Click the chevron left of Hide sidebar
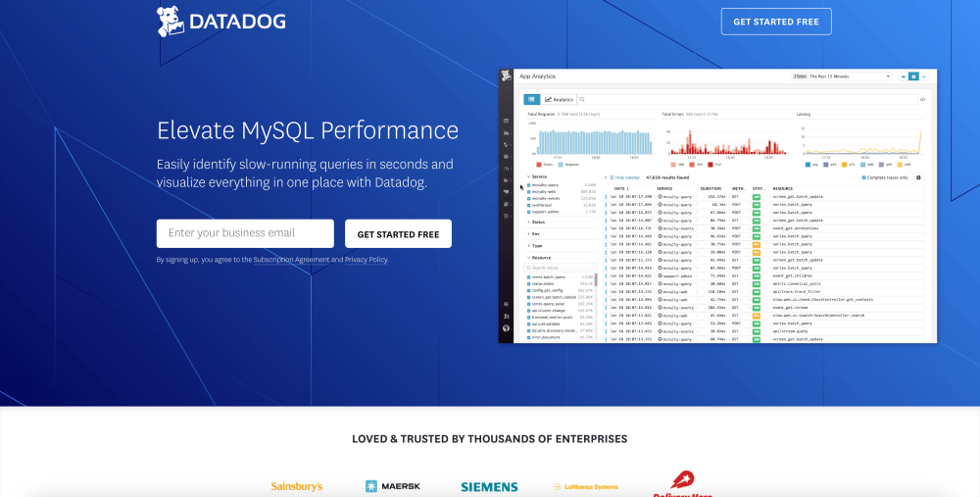Viewport: 980px width, 497px height. 606,177
